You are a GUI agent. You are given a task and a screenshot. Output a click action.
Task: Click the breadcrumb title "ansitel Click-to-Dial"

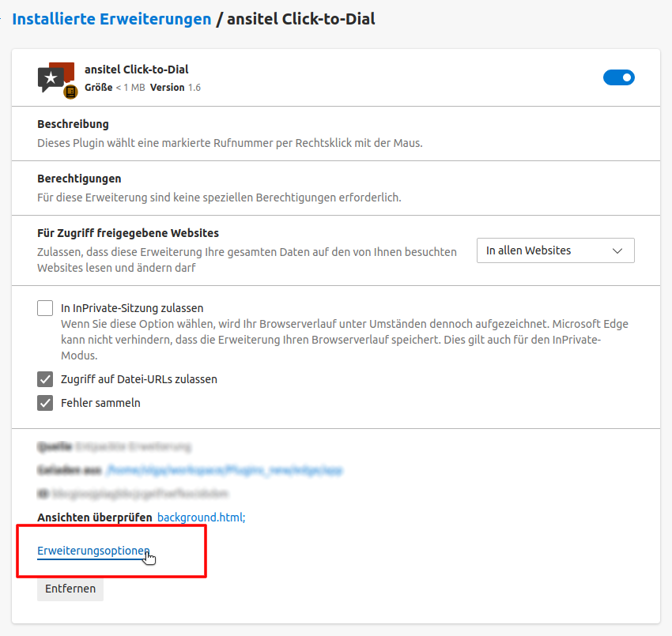tap(300, 19)
